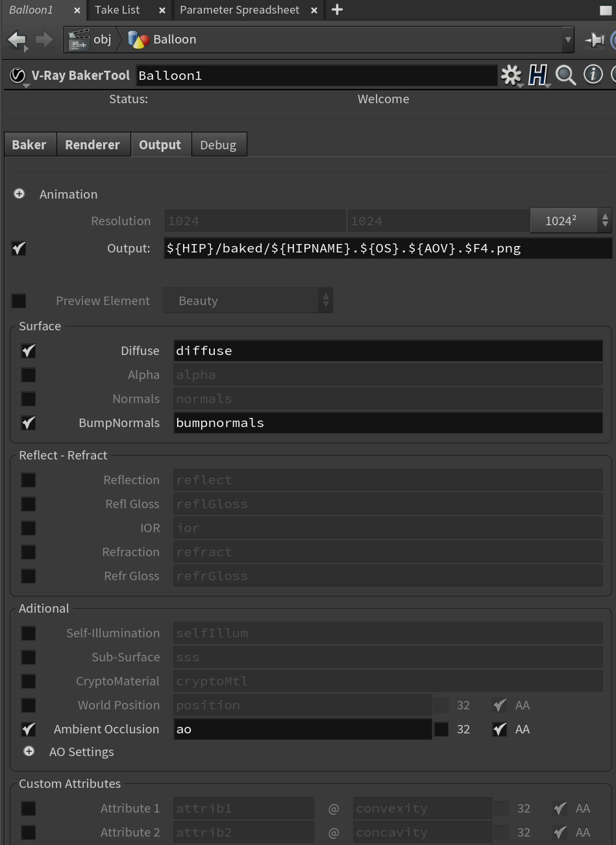Click the Ambient Occlusion parameter label
Viewport: 616px width, 845px height.
tap(106, 729)
